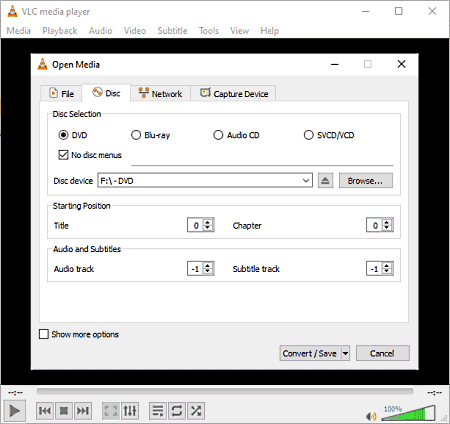Decrease the Subtitle track value
The height and width of the screenshot is (424, 450).
click(x=387, y=272)
